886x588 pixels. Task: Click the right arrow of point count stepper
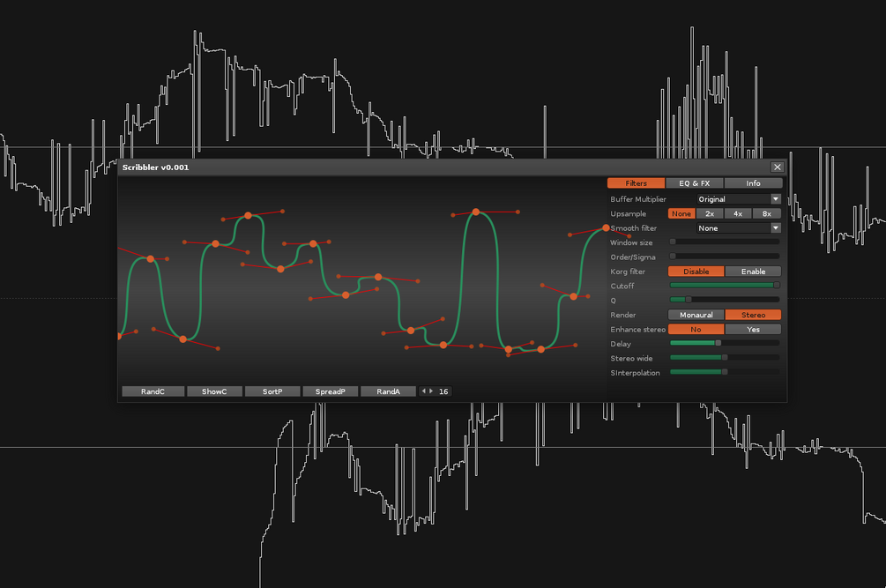(x=431, y=391)
